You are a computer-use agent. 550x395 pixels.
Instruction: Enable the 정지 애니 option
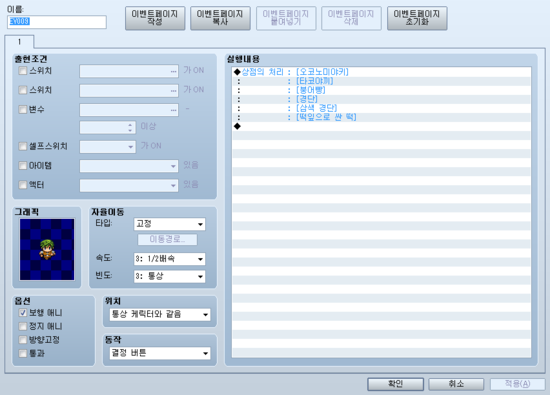pyautogui.click(x=23, y=326)
